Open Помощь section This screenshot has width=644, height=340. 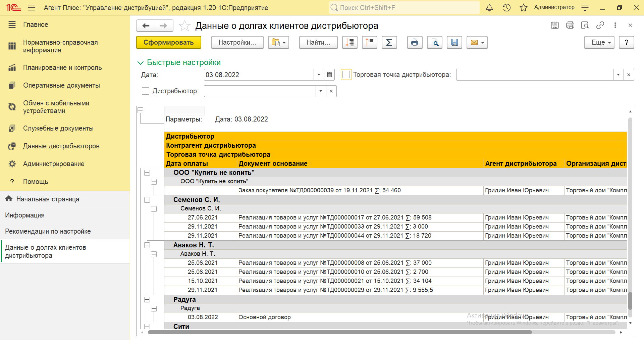click(x=65, y=182)
